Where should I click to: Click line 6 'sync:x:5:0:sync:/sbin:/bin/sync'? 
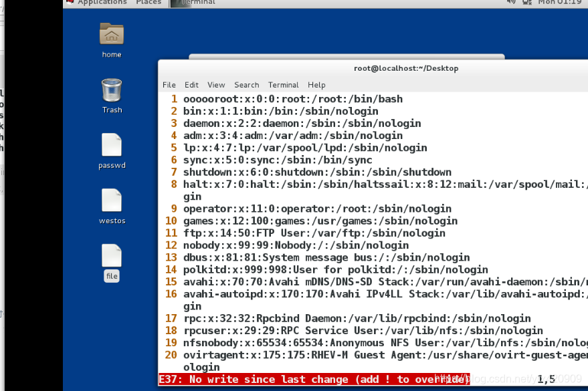(278, 160)
